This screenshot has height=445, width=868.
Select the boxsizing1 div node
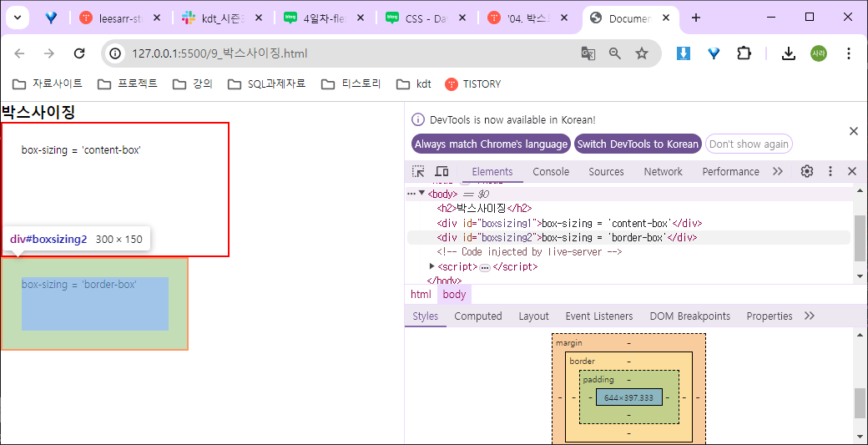click(569, 224)
